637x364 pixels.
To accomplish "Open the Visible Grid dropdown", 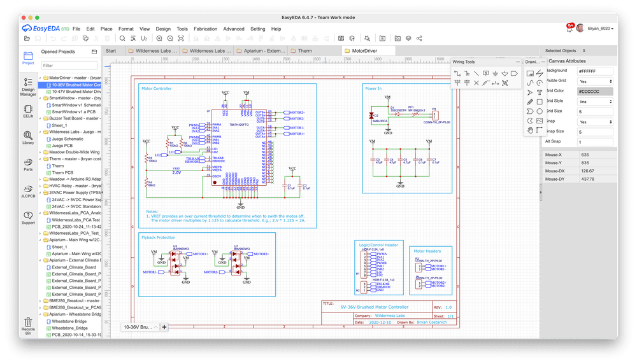I will click(x=595, y=81).
